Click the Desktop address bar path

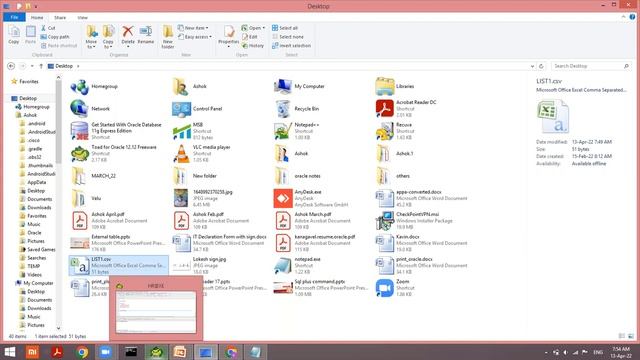click(64, 66)
